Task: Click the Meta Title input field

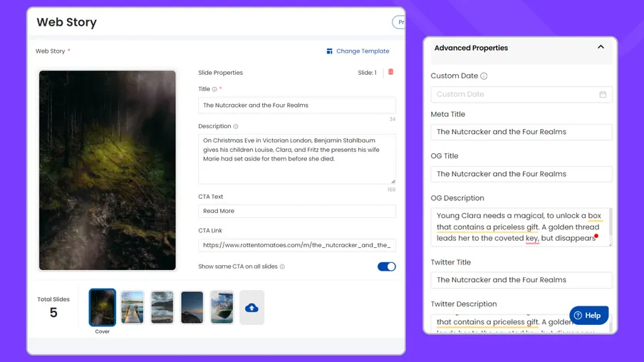Action: [521, 132]
